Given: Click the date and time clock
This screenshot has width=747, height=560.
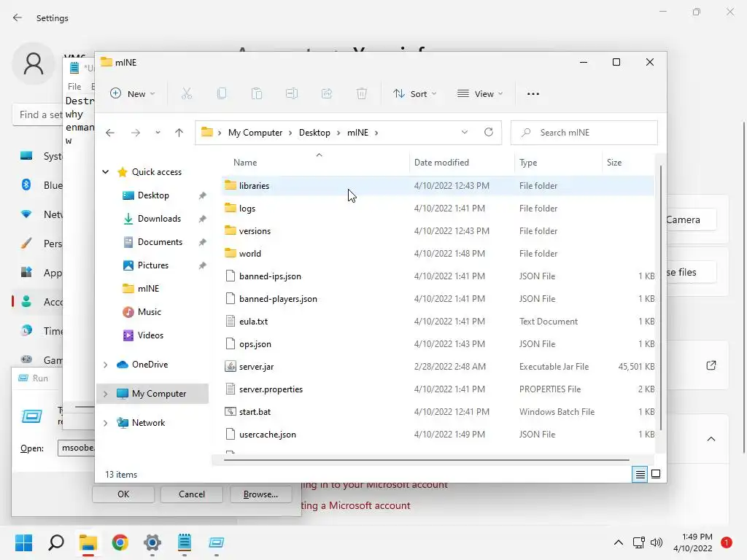Looking at the screenshot, I should pyautogui.click(x=693, y=542).
